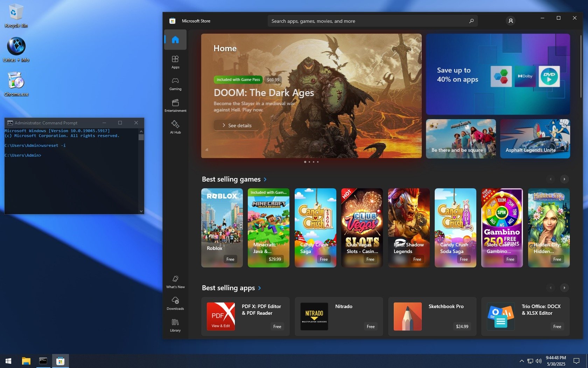Select the Chrome.exe desktop icon

16,84
